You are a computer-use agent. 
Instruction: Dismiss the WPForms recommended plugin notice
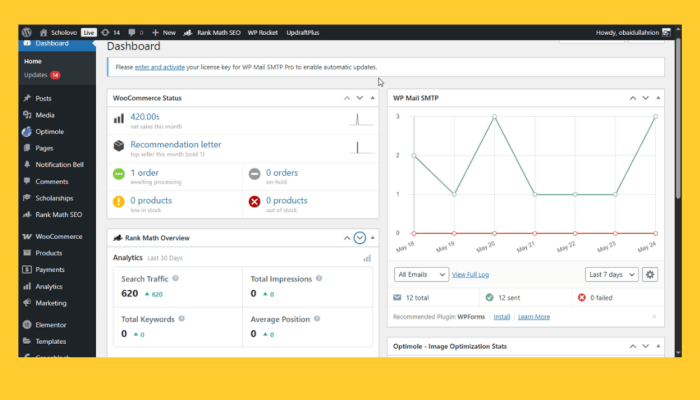point(655,317)
